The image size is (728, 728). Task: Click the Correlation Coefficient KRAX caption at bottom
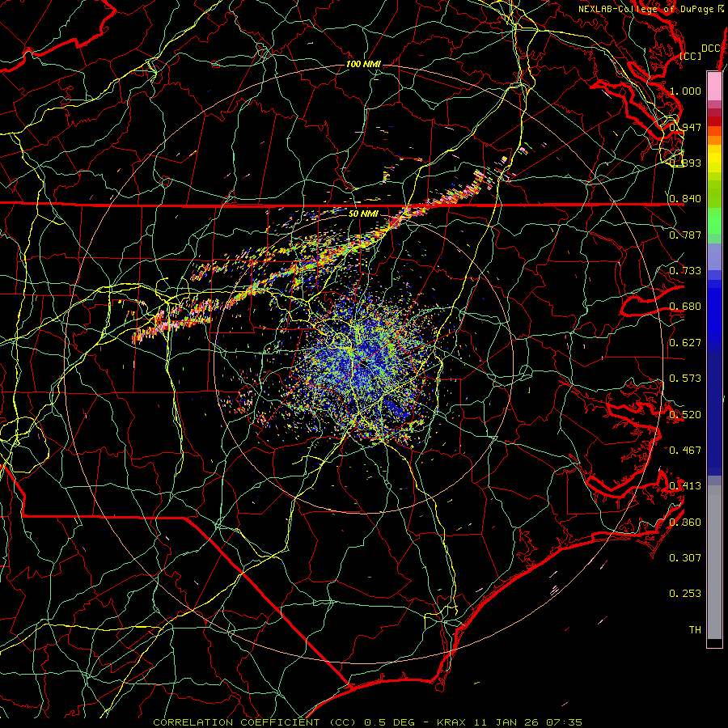[x=367, y=722]
